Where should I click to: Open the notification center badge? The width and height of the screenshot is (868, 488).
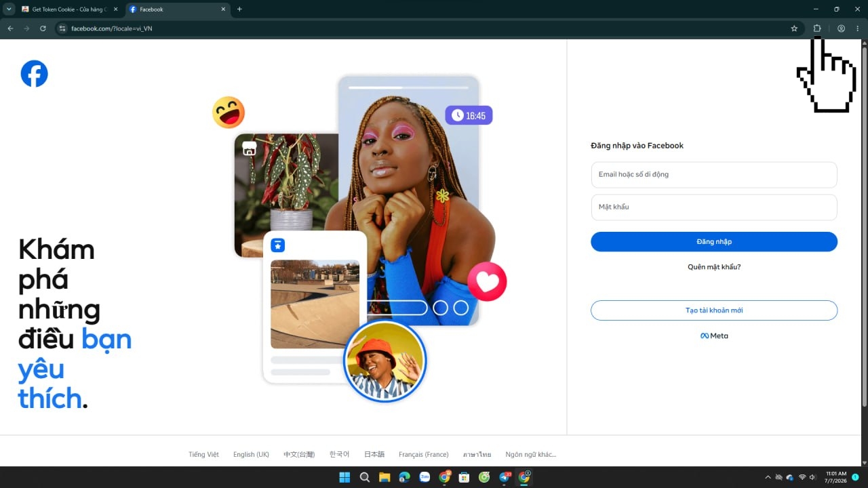point(855,477)
